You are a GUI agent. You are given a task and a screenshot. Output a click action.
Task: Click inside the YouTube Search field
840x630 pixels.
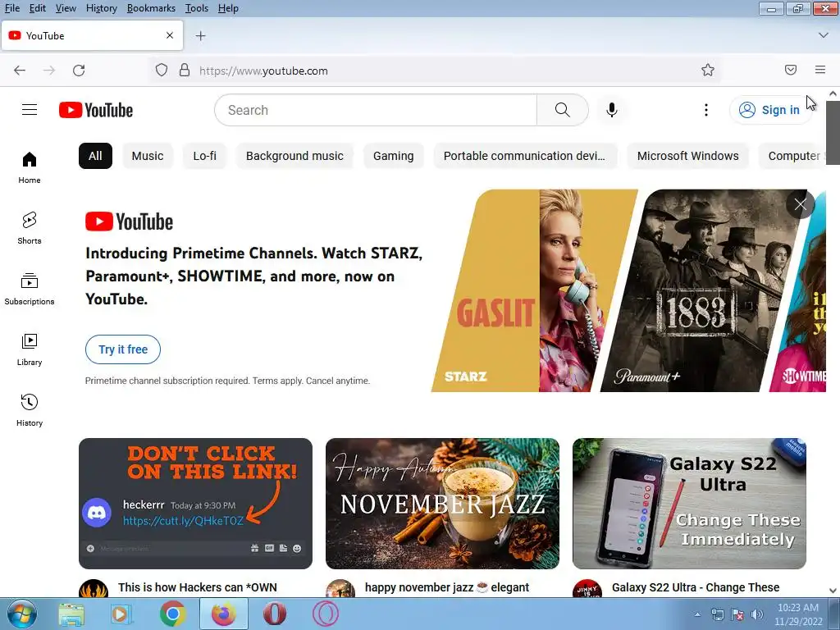[x=376, y=110]
